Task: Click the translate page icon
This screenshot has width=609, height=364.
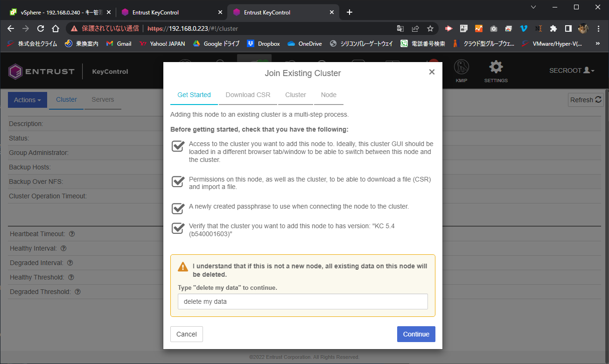Action: point(400,28)
